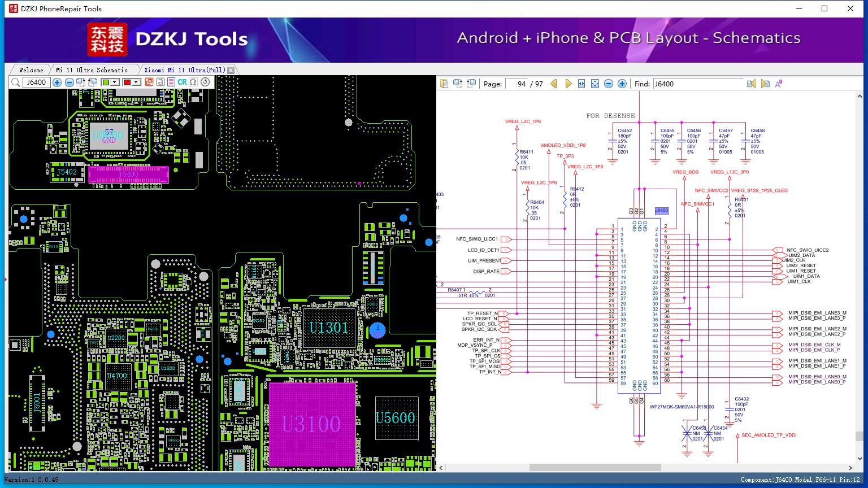Close the Xiaomi Mi 11 Ultra(Full) tab
The width and height of the screenshot is (868, 488).
(230, 70)
